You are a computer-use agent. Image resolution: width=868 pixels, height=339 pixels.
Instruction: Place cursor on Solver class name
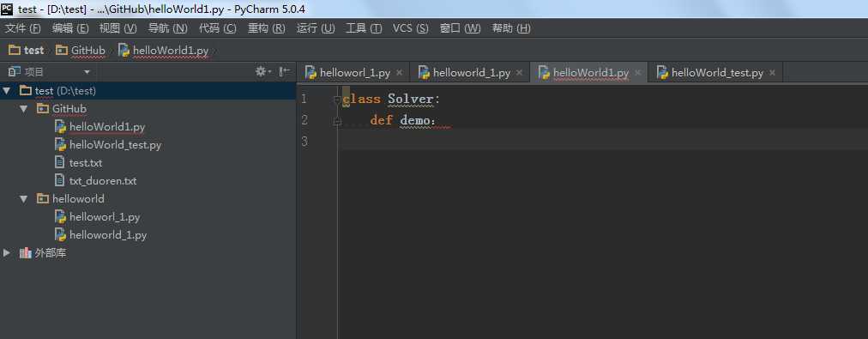pos(410,100)
